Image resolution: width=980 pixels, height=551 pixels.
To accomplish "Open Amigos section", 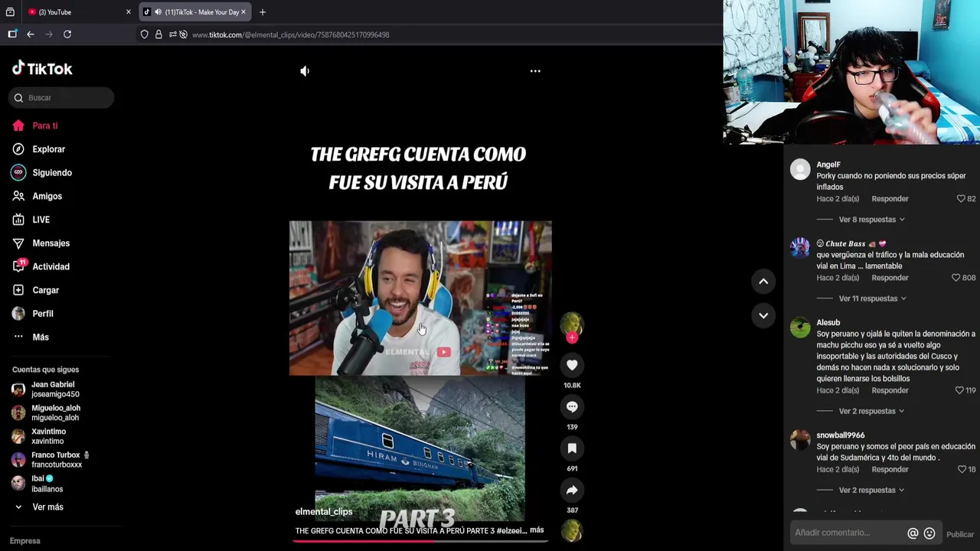I will [38, 197].
